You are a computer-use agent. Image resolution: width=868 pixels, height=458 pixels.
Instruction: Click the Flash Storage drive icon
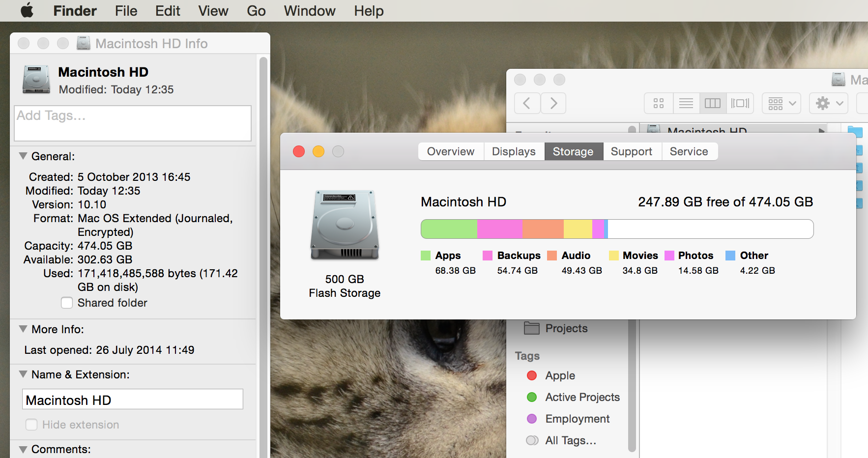pos(345,225)
